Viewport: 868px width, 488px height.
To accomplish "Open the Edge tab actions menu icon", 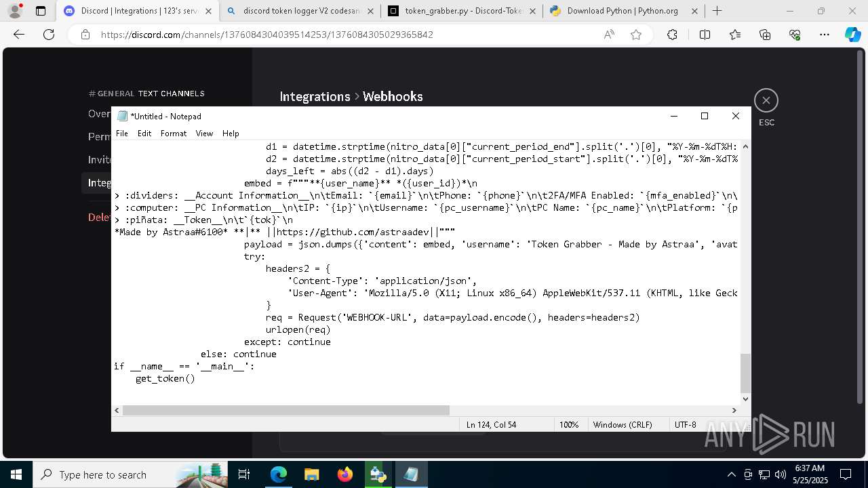I will click(41, 11).
